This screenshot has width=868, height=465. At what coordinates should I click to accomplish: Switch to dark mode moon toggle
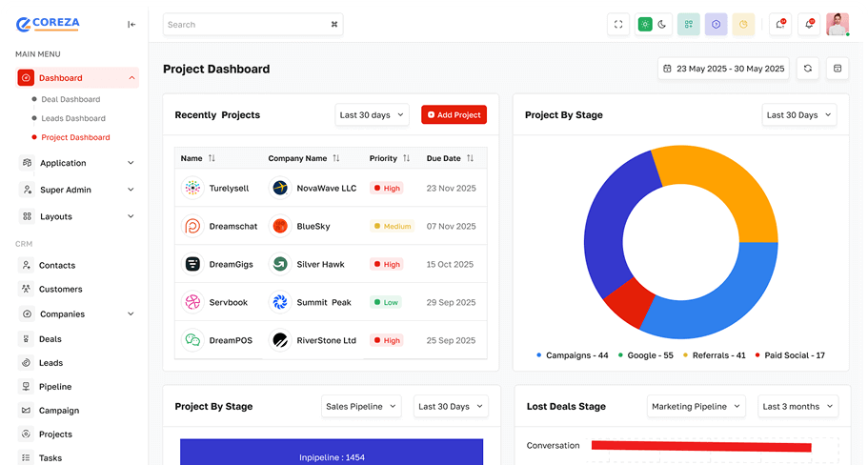661,25
